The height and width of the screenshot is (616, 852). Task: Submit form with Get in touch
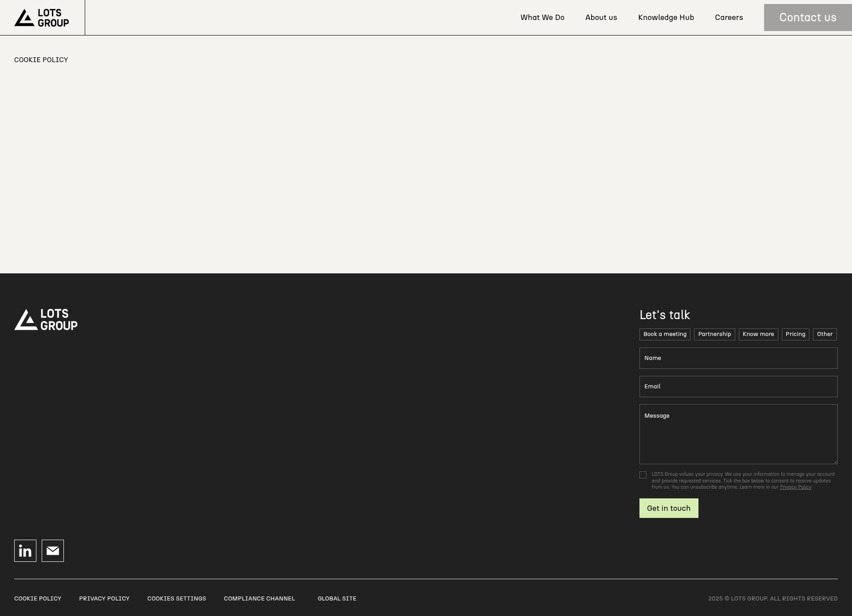point(669,508)
